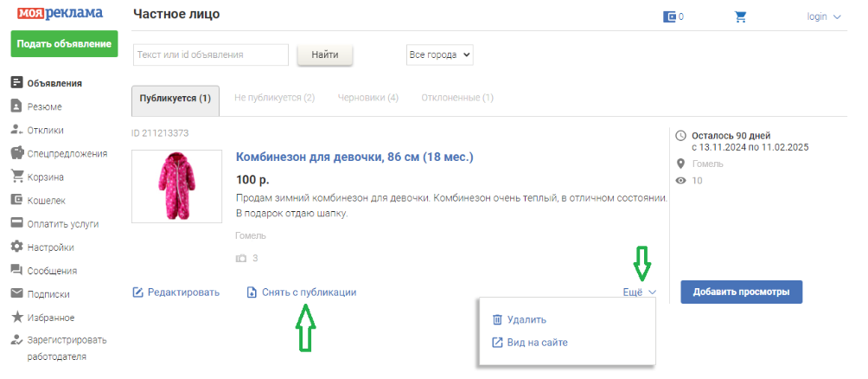The width and height of the screenshot is (868, 379).
Task: Click the trash icon next to Удалить
Action: click(x=497, y=319)
